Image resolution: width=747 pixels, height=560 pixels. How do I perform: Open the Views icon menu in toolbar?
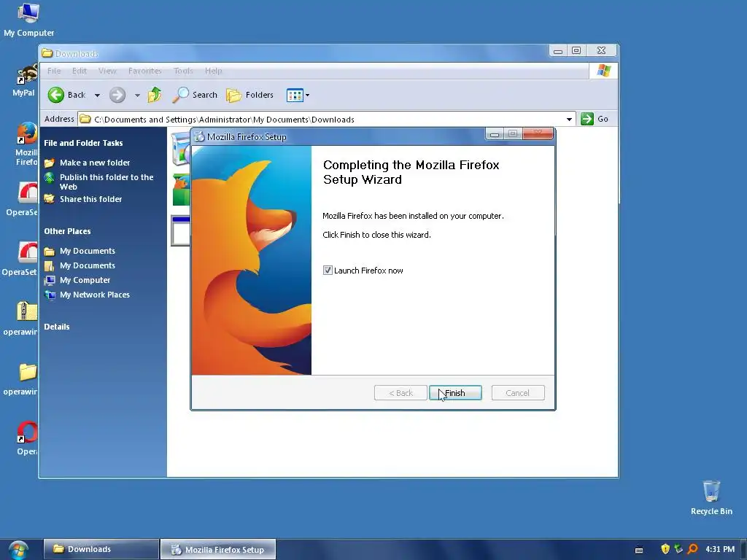pos(298,96)
